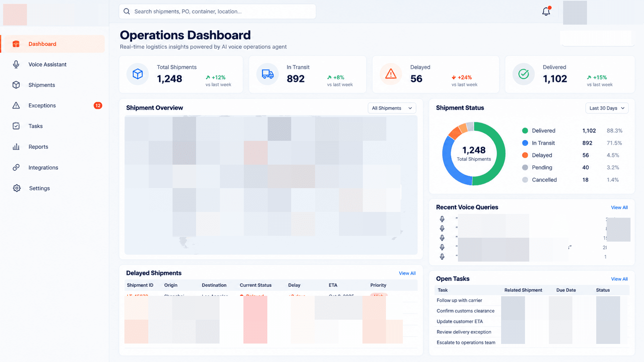Click the search magnifier icon
This screenshot has width=644, height=362.
(x=127, y=12)
